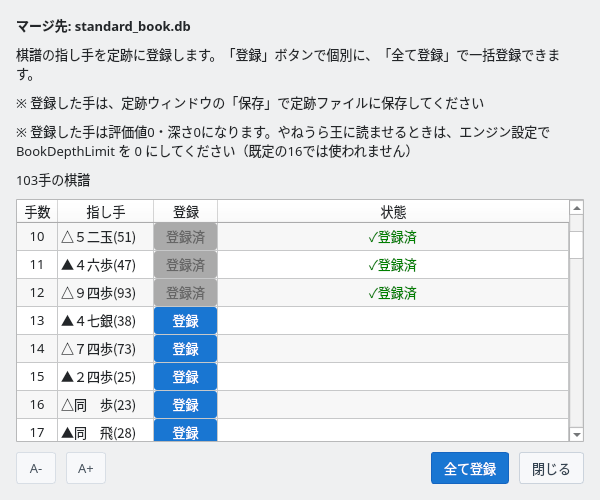Select move cell △9四歩(93)

(x=106, y=293)
